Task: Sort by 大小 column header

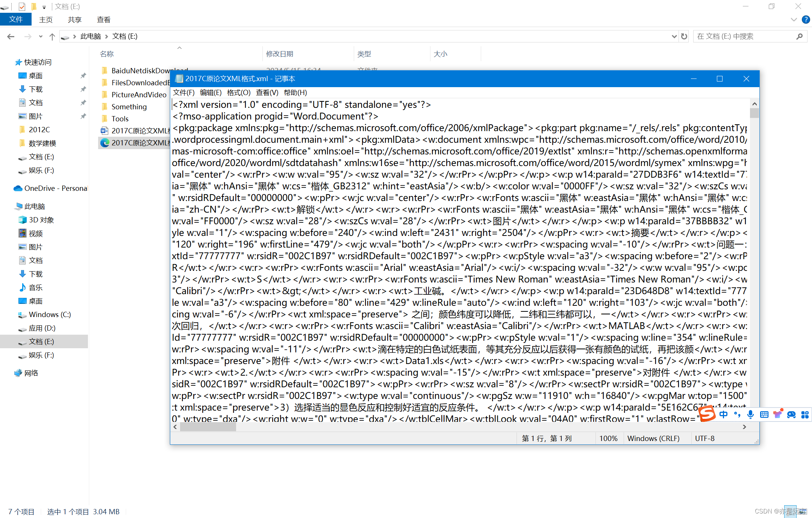Action: click(440, 54)
